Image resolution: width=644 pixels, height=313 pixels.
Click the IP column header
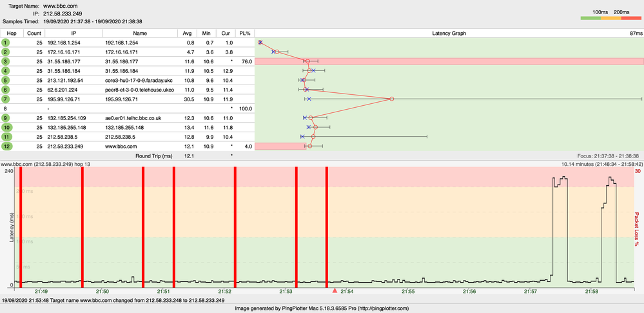click(x=73, y=32)
